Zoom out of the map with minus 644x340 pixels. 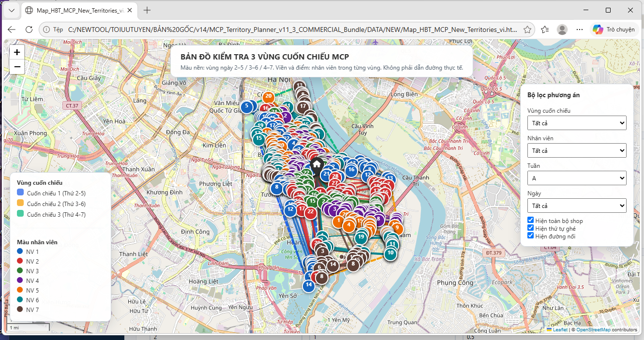[x=17, y=67]
